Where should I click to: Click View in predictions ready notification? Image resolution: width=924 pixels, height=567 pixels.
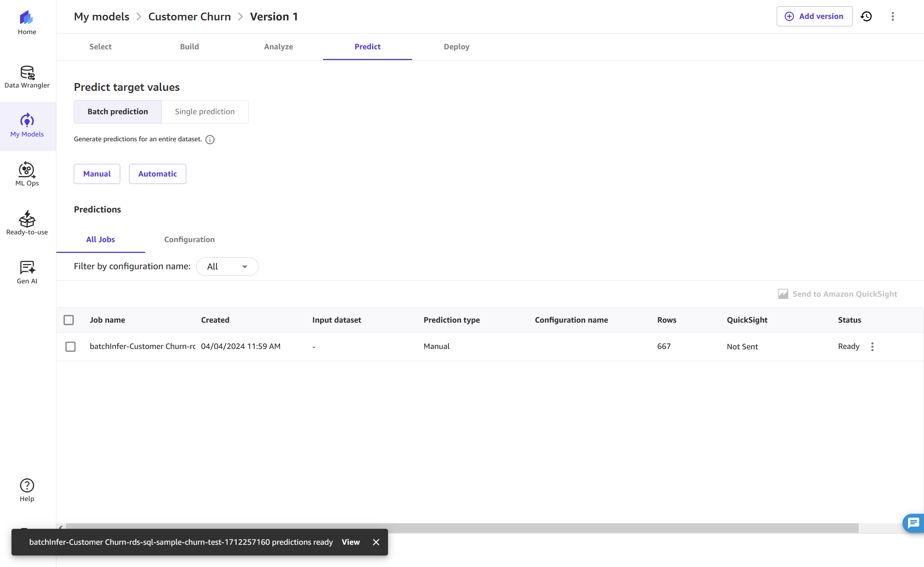coord(350,542)
